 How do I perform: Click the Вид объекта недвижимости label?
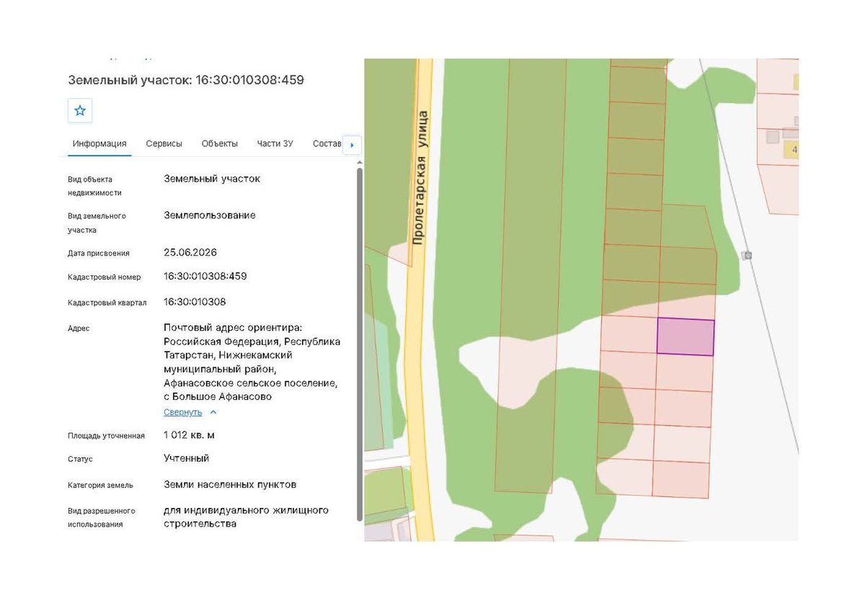click(x=95, y=186)
